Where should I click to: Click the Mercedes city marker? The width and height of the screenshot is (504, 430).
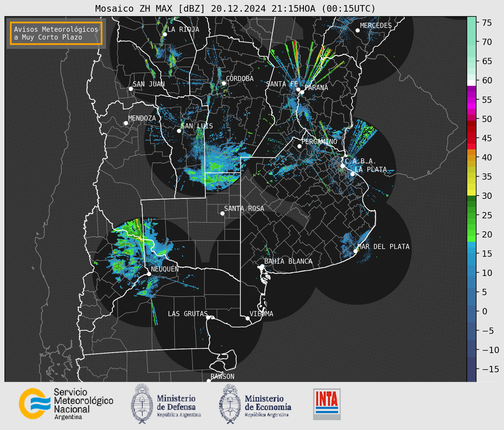click(x=358, y=31)
